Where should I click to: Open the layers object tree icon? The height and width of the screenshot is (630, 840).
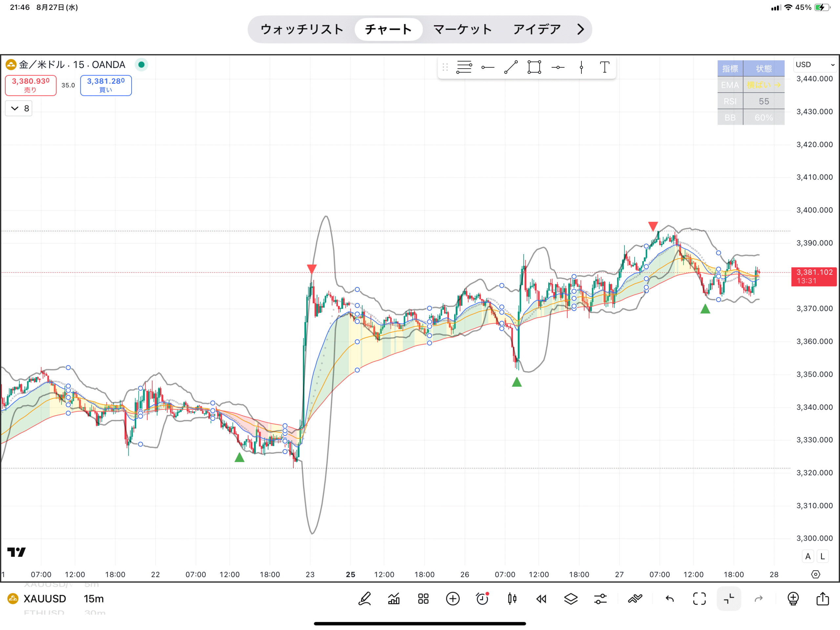[571, 599]
